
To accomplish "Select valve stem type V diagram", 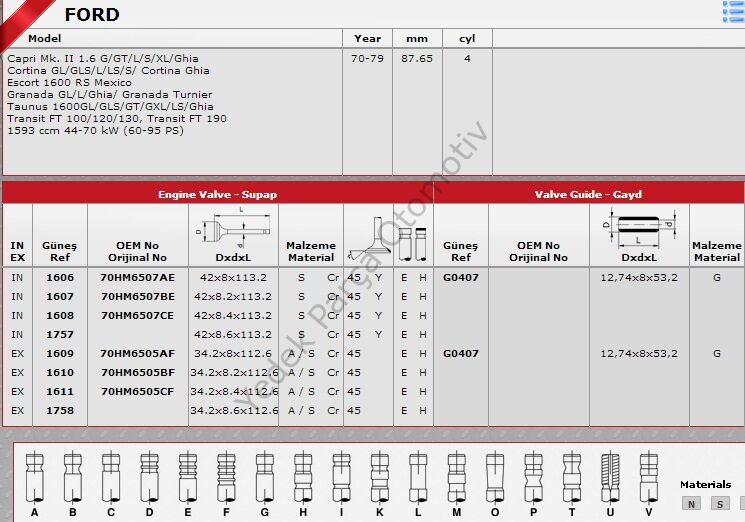I will click(649, 478).
